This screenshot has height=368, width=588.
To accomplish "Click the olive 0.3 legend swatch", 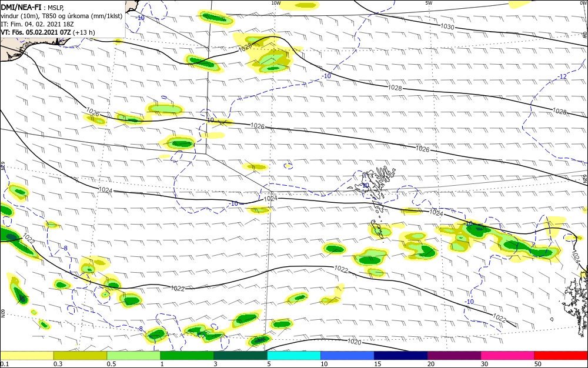I will click(80, 356).
